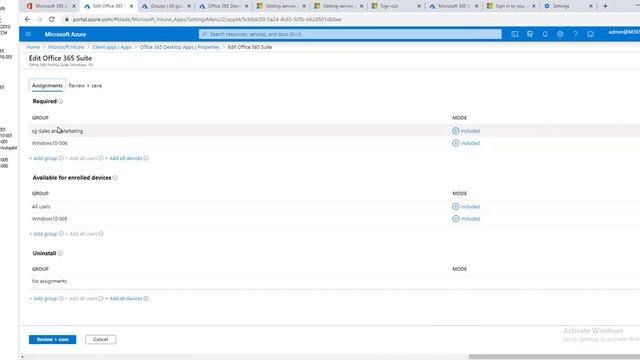This screenshot has height=360, width=640.
Task: Click Add group under Available for enrolled devices
Action: coord(44,234)
